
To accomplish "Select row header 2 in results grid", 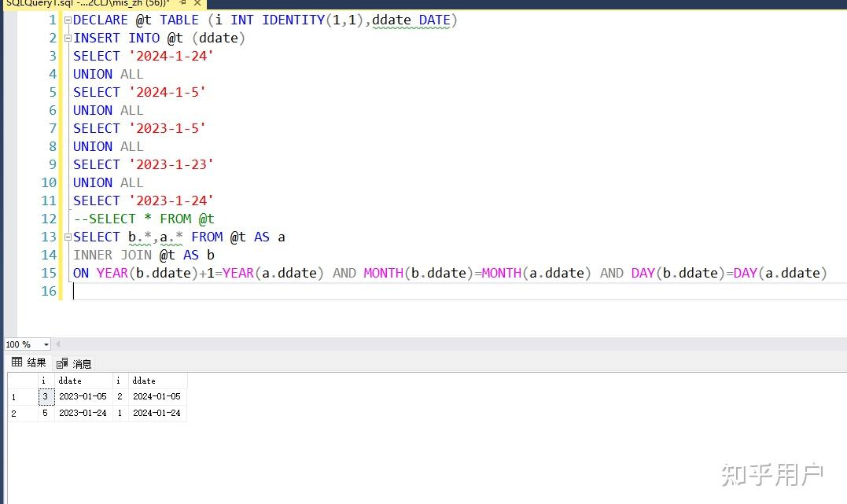I will point(23,414).
